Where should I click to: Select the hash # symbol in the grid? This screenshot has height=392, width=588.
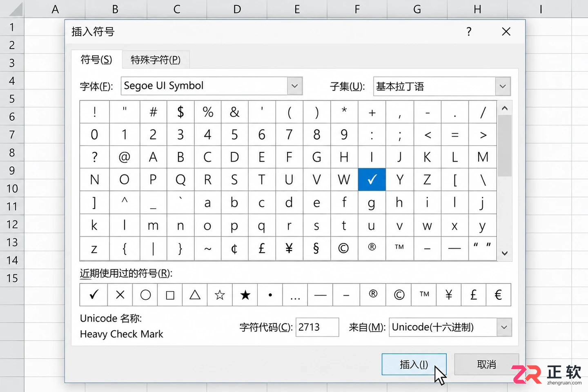tap(153, 112)
